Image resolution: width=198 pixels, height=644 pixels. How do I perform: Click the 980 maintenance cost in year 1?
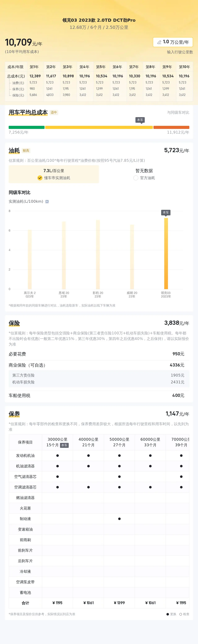point(32,88)
